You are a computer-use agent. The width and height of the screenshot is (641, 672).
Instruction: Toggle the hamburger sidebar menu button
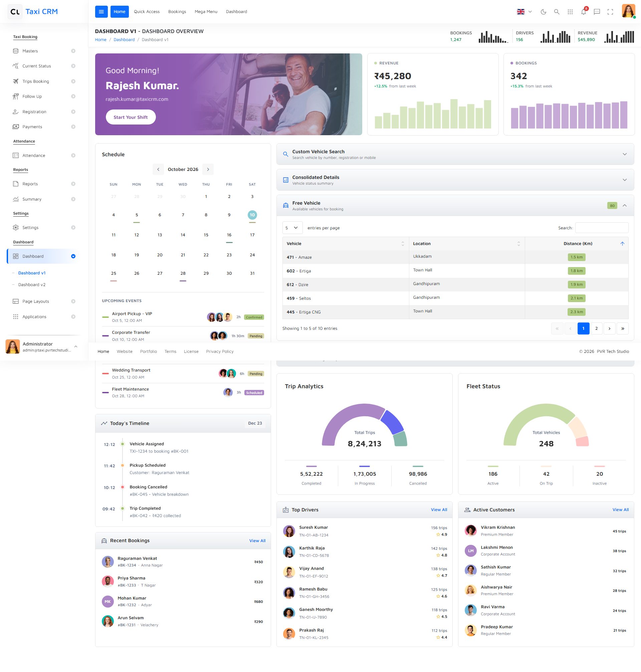[101, 12]
